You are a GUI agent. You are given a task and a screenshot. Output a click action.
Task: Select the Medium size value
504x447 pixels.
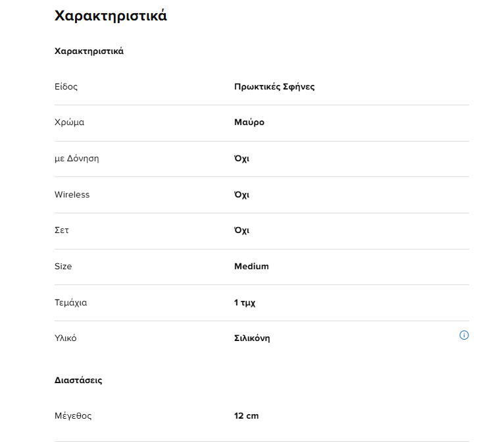click(251, 266)
